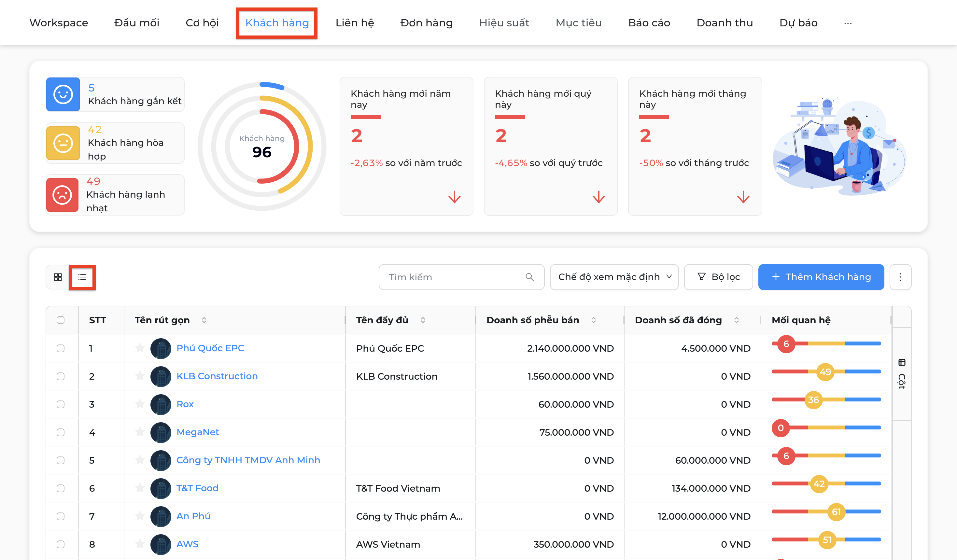Go to the Cơ hội tab
This screenshot has width=957, height=560.
(202, 23)
